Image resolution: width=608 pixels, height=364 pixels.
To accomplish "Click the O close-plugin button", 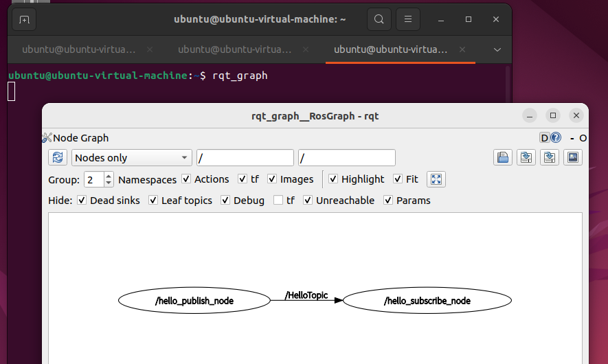I will tap(583, 138).
